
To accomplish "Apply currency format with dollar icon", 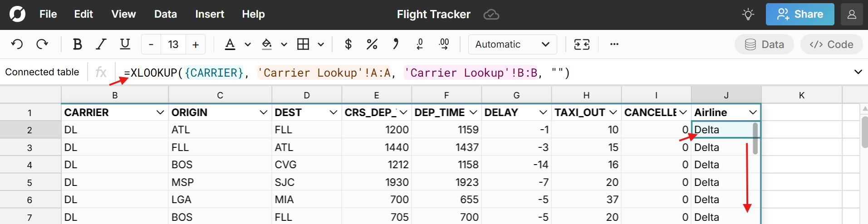I will pyautogui.click(x=348, y=44).
